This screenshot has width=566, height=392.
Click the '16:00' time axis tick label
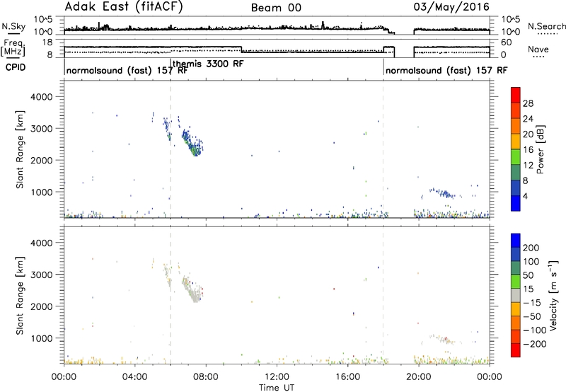[x=347, y=377]
